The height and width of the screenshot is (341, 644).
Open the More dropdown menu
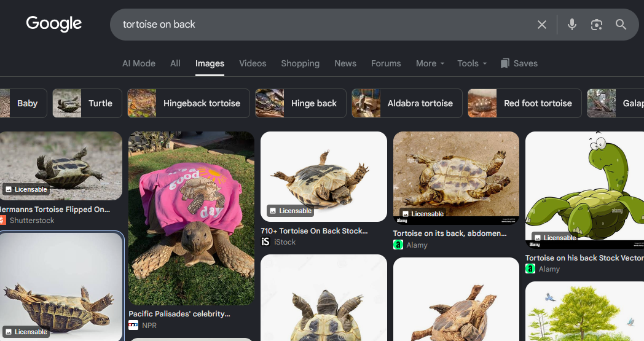(430, 63)
